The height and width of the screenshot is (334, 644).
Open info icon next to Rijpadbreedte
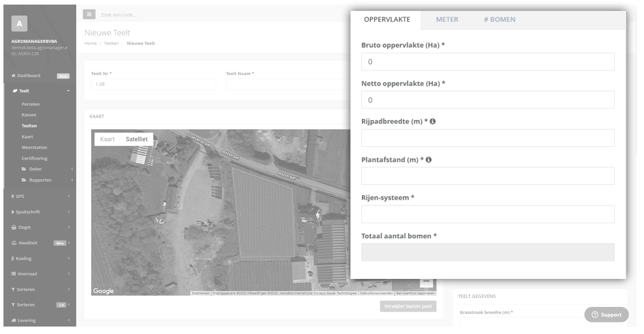click(x=432, y=122)
